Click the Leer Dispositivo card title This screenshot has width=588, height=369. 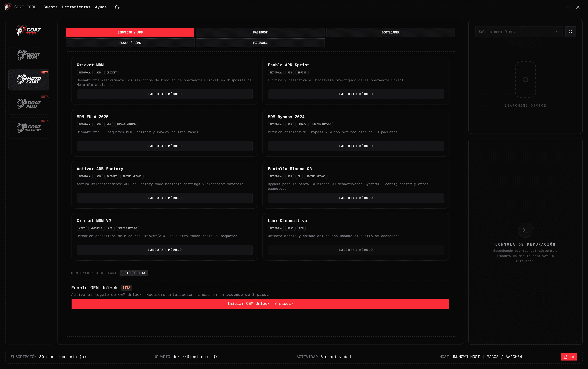(287, 221)
